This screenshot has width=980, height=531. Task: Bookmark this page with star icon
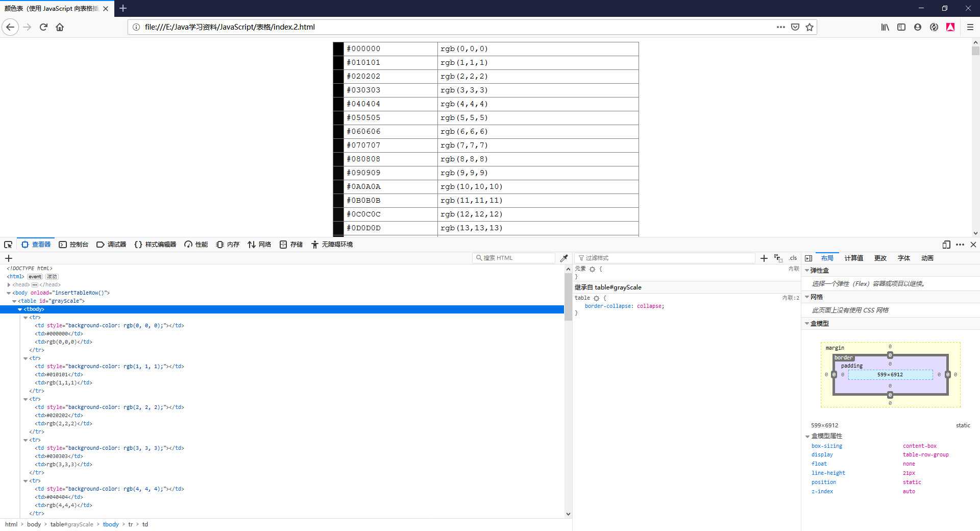[809, 27]
